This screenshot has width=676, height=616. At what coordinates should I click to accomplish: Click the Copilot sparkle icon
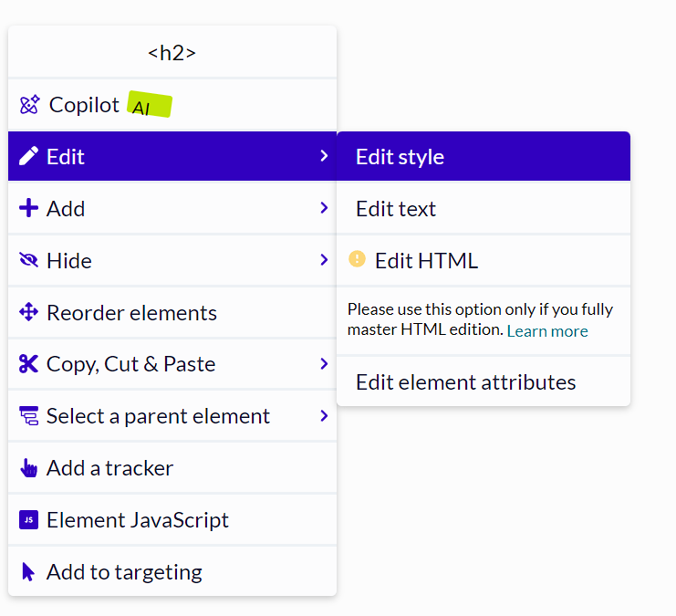pyautogui.click(x=29, y=105)
